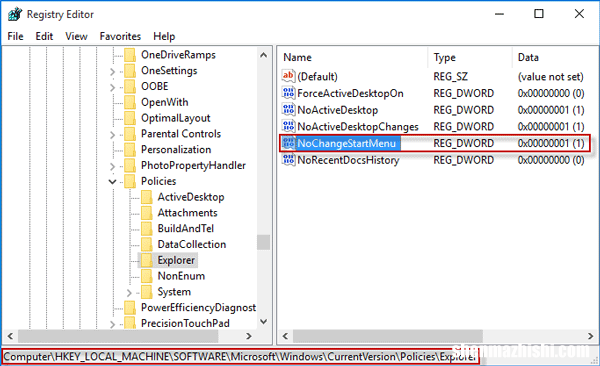Open the Favorites menu
Image resolution: width=600 pixels, height=366 pixels.
(120, 36)
